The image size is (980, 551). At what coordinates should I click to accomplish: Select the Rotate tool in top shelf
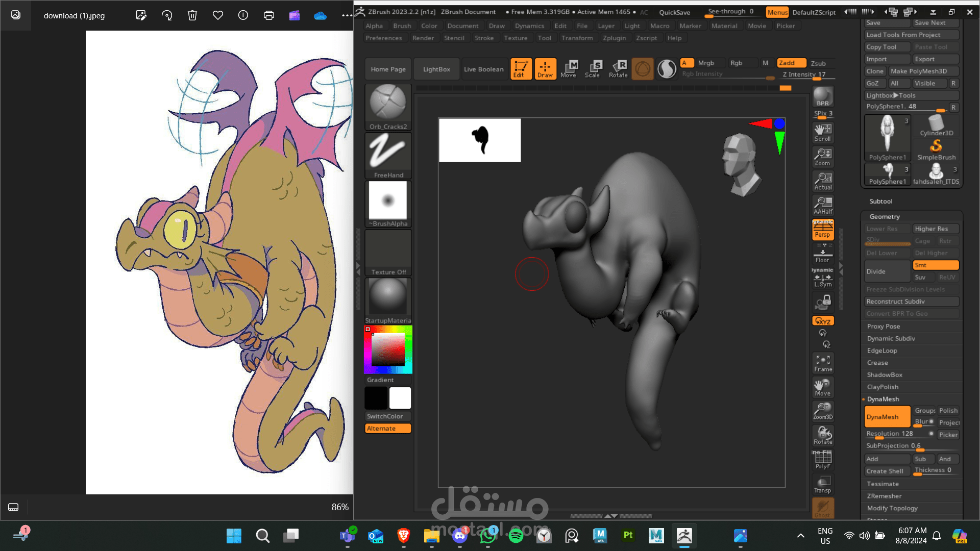(x=618, y=68)
